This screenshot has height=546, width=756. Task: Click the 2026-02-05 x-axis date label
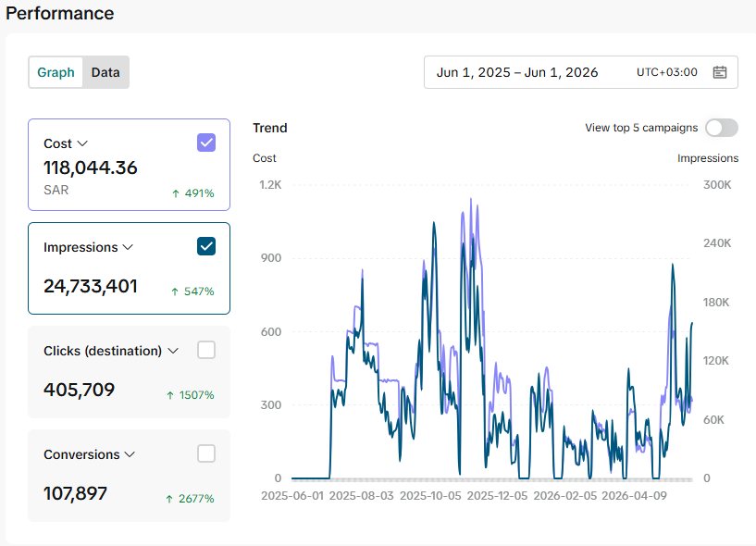tap(565, 496)
